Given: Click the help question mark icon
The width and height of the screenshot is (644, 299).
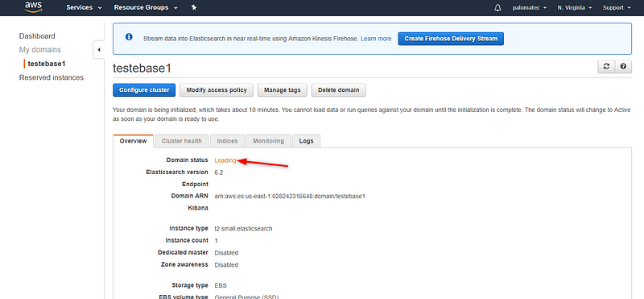Looking at the screenshot, I should (x=623, y=67).
